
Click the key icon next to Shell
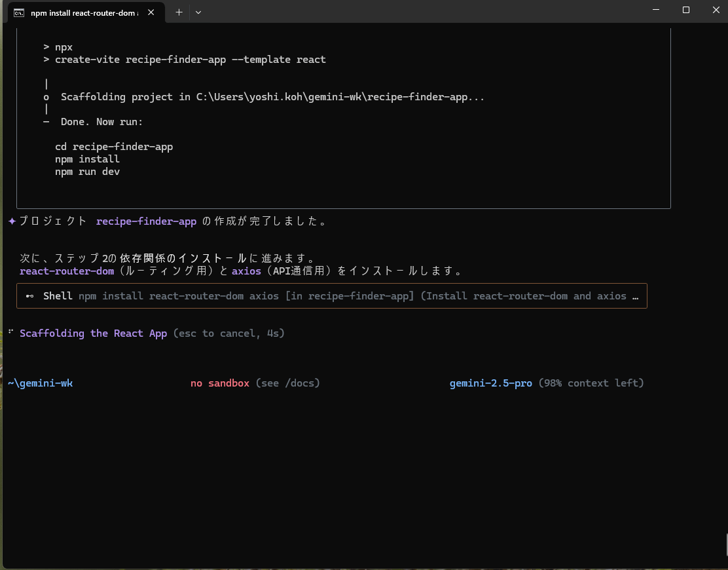click(30, 296)
